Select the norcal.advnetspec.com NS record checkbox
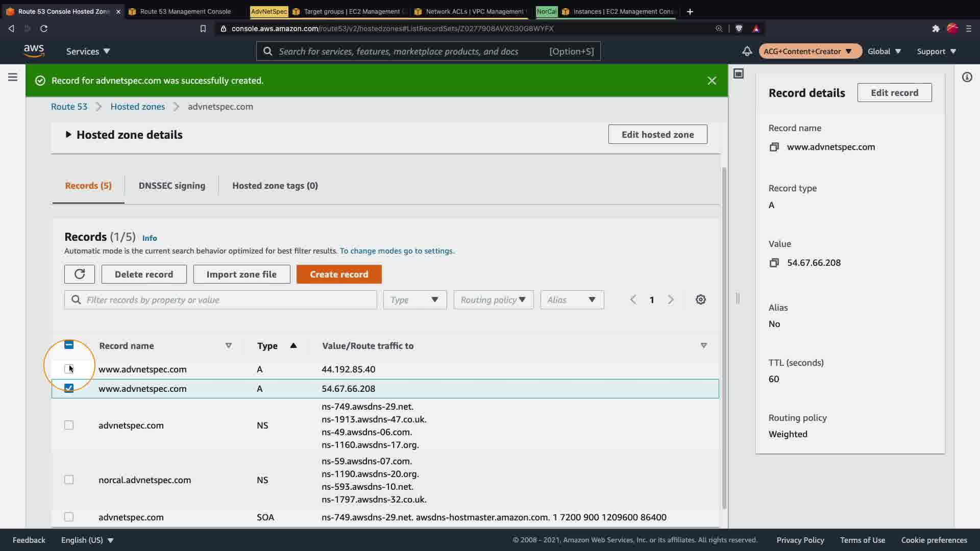This screenshot has height=551, width=980. click(x=69, y=480)
